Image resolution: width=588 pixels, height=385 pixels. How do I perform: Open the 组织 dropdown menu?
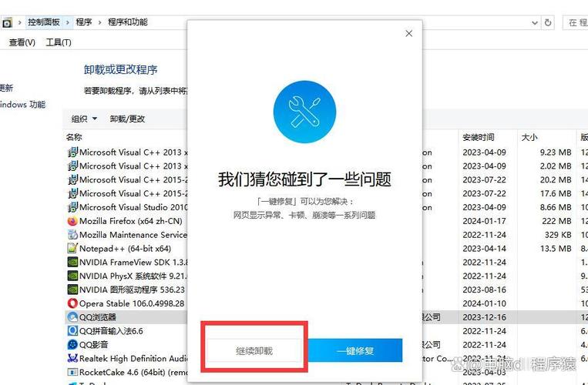click(x=84, y=119)
